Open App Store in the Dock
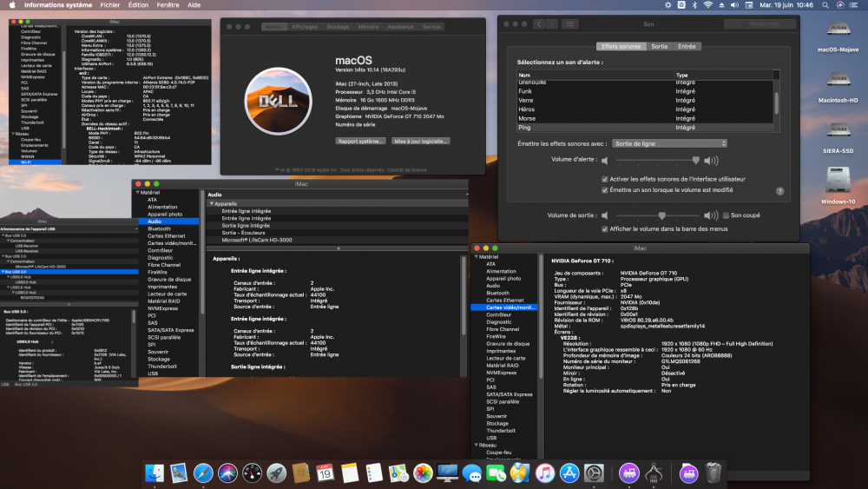868x489 pixels. click(569, 473)
